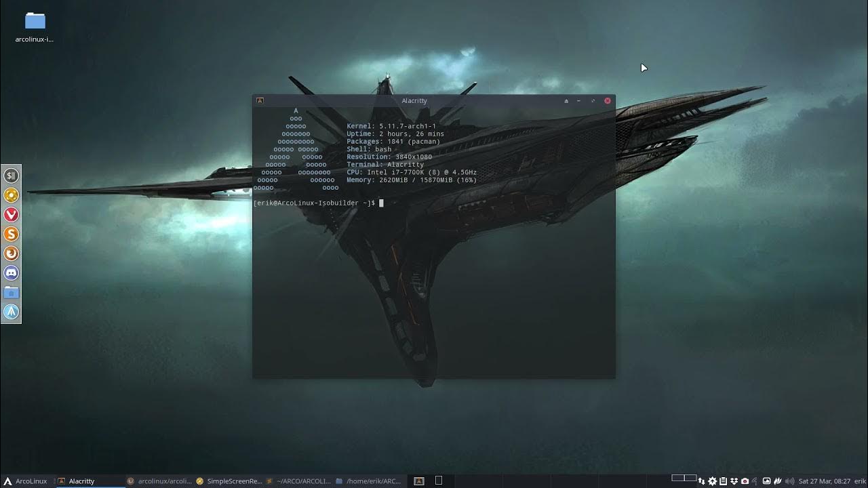Viewport: 868px width, 488px height.
Task: Close the Alacritty window
Action: (608, 100)
